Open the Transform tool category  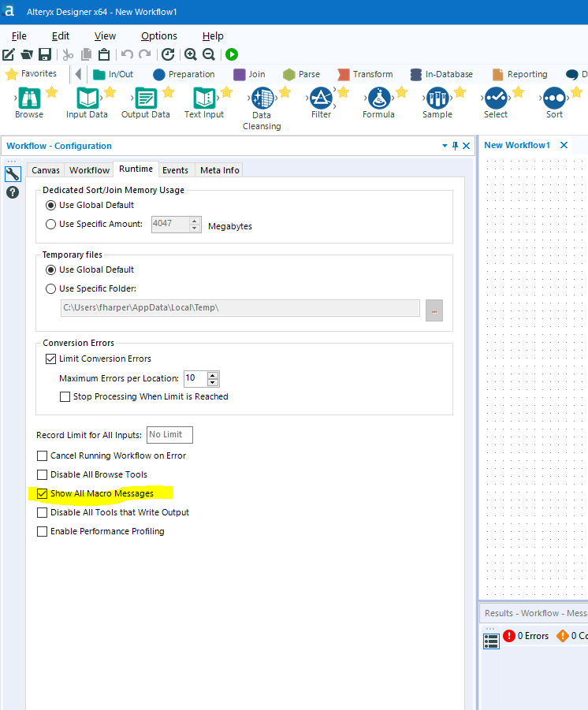coord(365,74)
